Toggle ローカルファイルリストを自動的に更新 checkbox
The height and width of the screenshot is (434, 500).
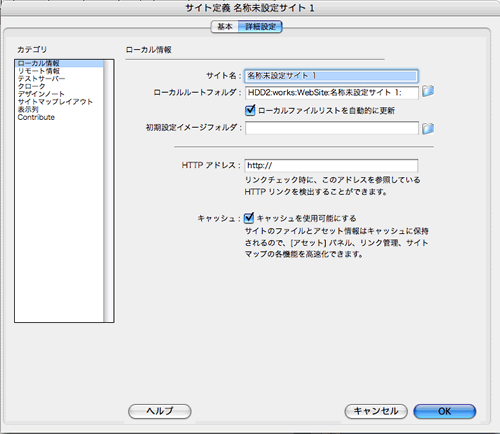pos(250,110)
